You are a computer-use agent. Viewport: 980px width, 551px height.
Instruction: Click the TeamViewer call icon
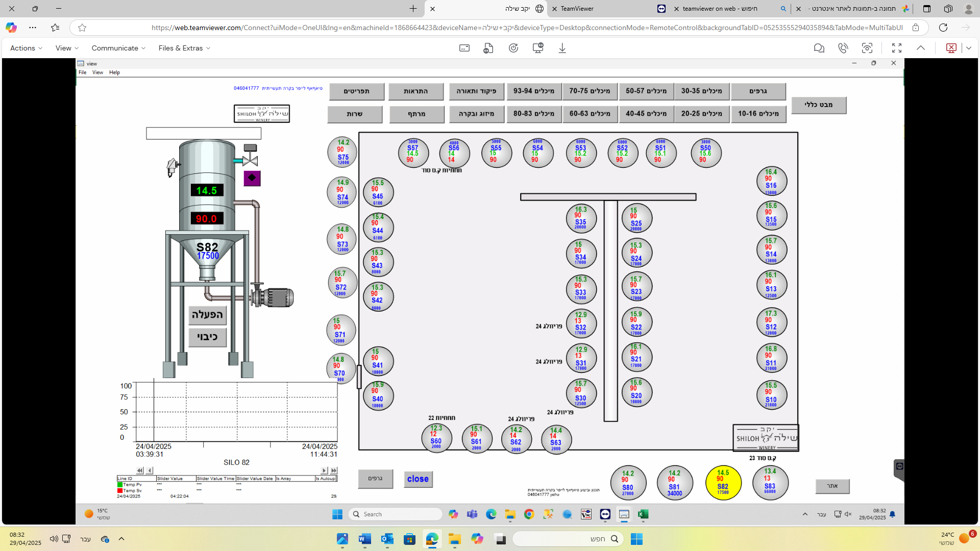pyautogui.click(x=843, y=48)
